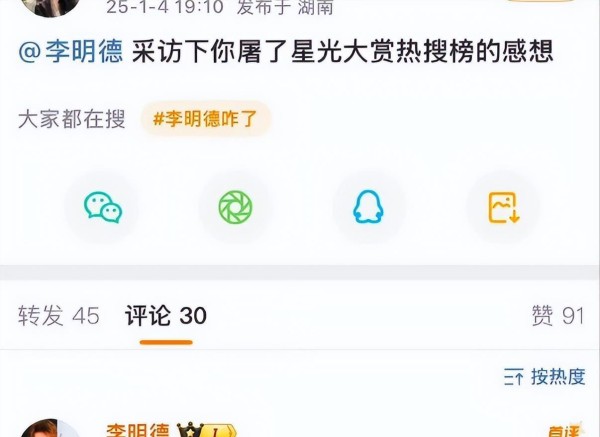600x437 pixels.
Task: Open the poster's avatar at top
Action: tap(50, 5)
